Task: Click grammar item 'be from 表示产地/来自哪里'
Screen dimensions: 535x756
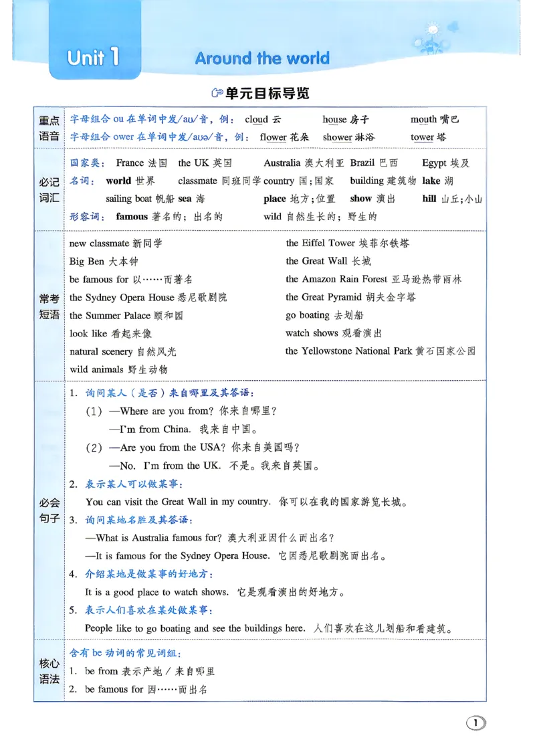Action: [149, 671]
